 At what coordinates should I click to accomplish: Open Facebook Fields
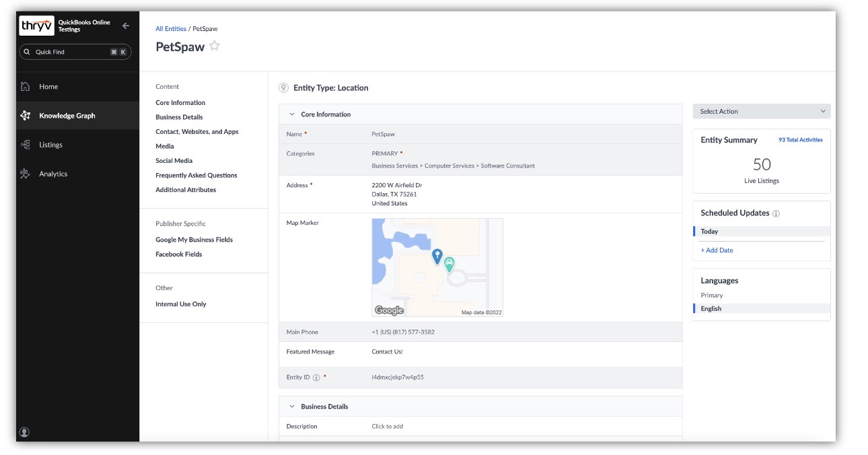(179, 254)
